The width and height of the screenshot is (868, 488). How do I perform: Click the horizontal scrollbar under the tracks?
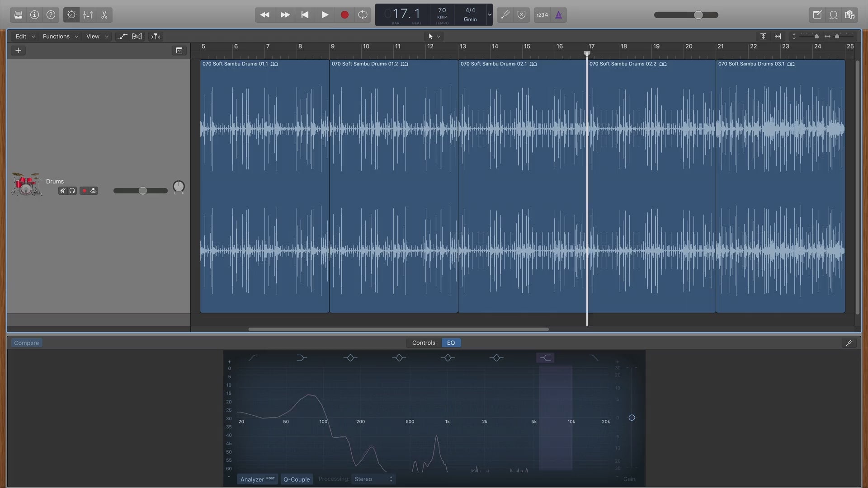pyautogui.click(x=398, y=329)
